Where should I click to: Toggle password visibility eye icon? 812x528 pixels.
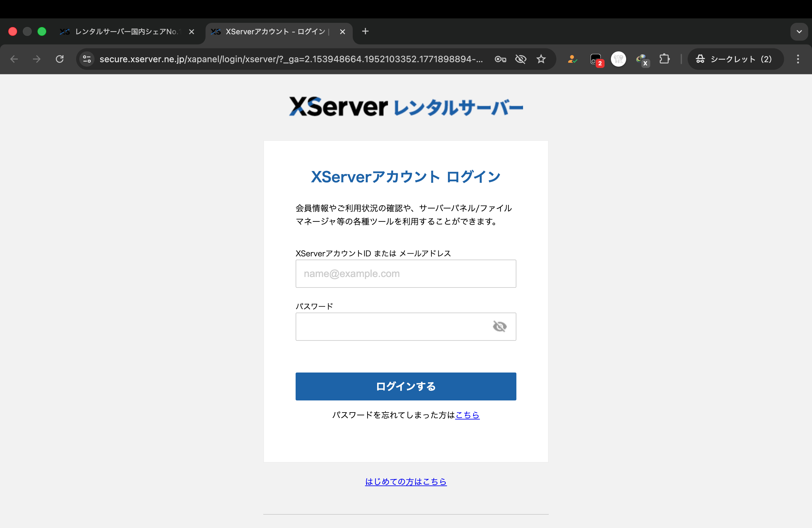(x=500, y=327)
